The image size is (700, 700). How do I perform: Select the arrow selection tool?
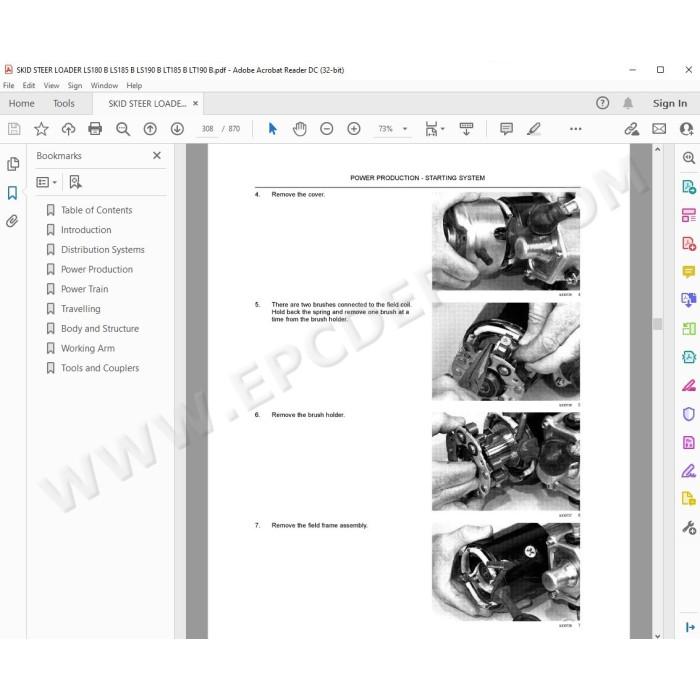(272, 129)
